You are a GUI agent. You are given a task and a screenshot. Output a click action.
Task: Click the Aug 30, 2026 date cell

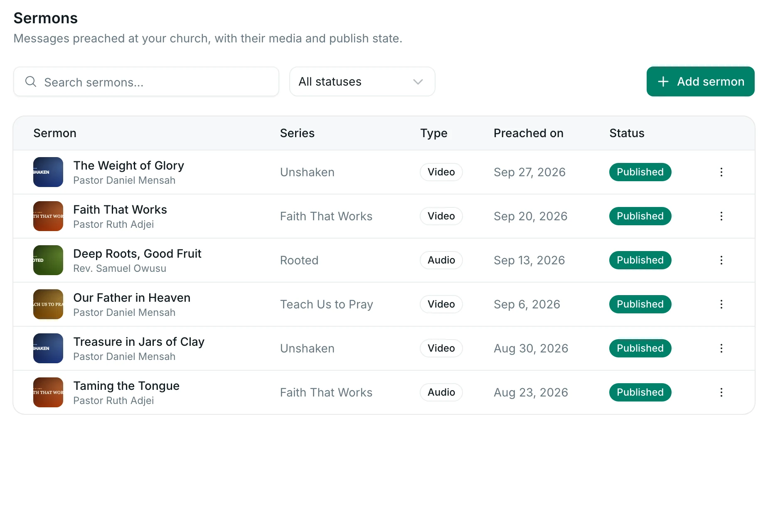(x=531, y=348)
